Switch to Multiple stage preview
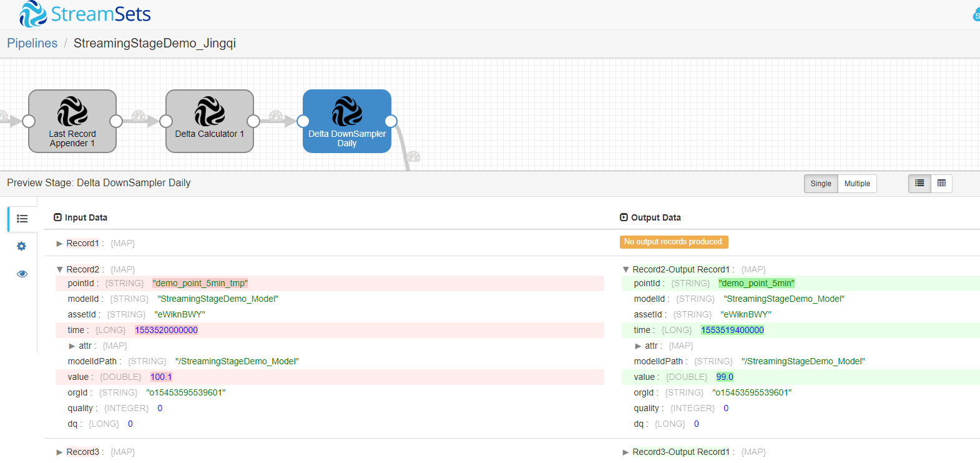Screen dimensions: 980x463 pyautogui.click(x=857, y=184)
